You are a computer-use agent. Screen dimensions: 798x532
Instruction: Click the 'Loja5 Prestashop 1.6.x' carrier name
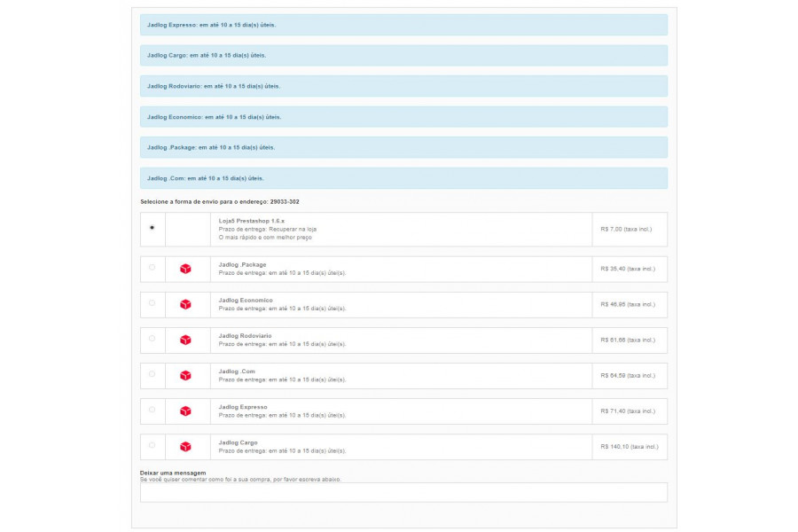252,221
